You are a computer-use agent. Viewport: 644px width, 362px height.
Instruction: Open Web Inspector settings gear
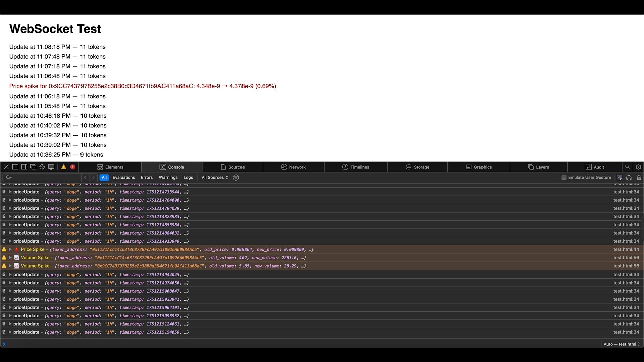638,167
